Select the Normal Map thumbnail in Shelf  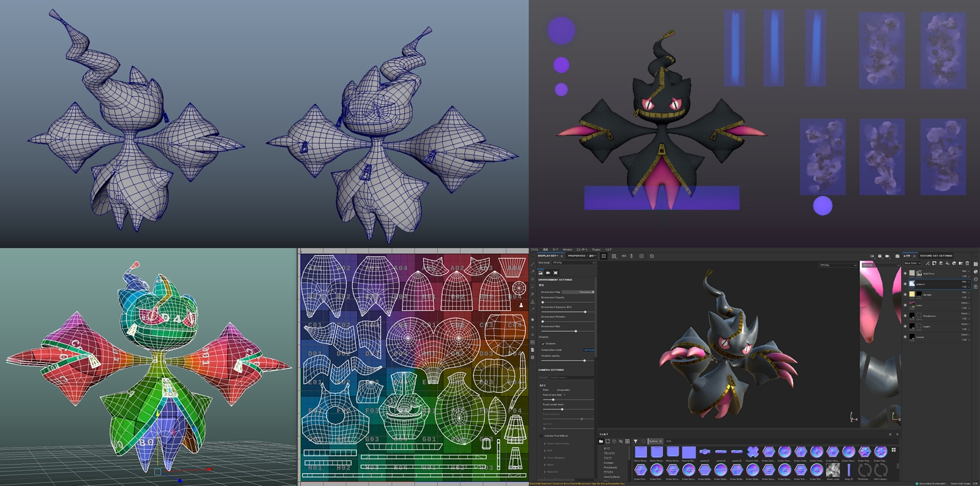[x=688, y=452]
